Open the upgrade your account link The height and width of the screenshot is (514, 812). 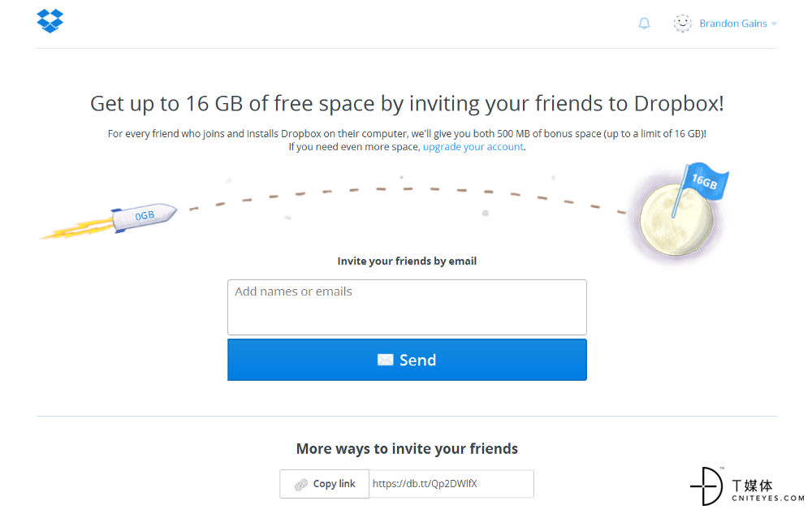tap(473, 147)
